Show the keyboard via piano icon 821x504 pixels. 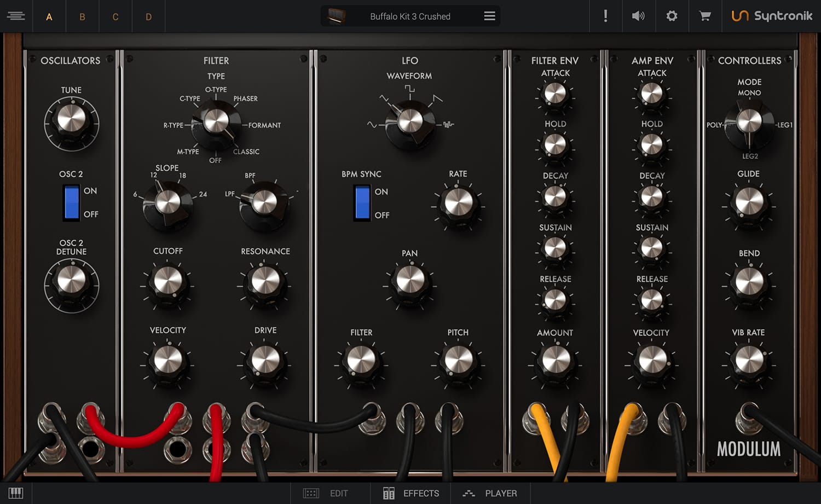16,493
